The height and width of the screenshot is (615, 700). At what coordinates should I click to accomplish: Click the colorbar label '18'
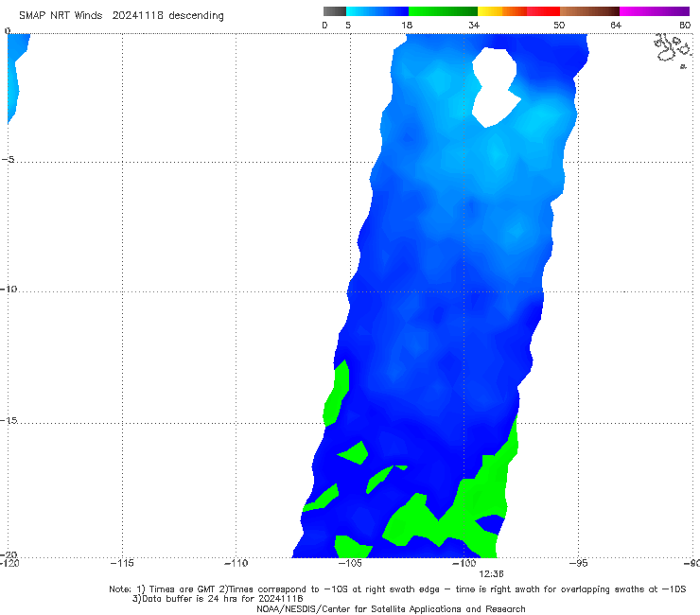point(407,25)
